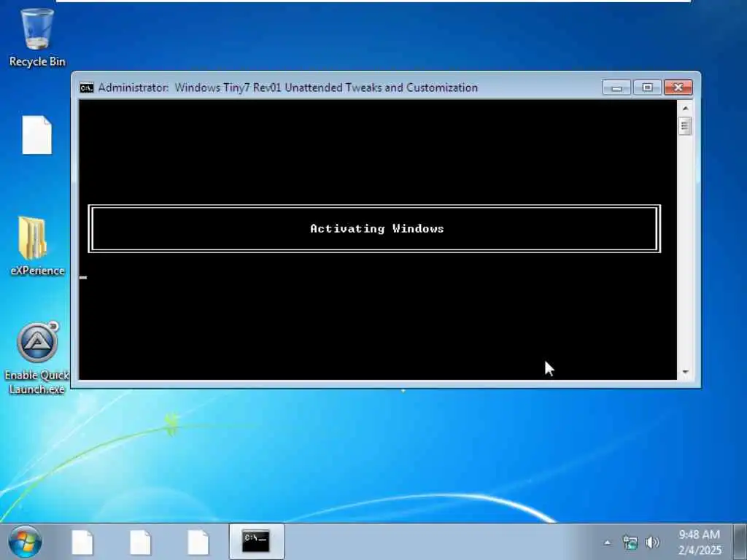
Task: Open third blank pinned taskbar item
Action: coord(198,542)
